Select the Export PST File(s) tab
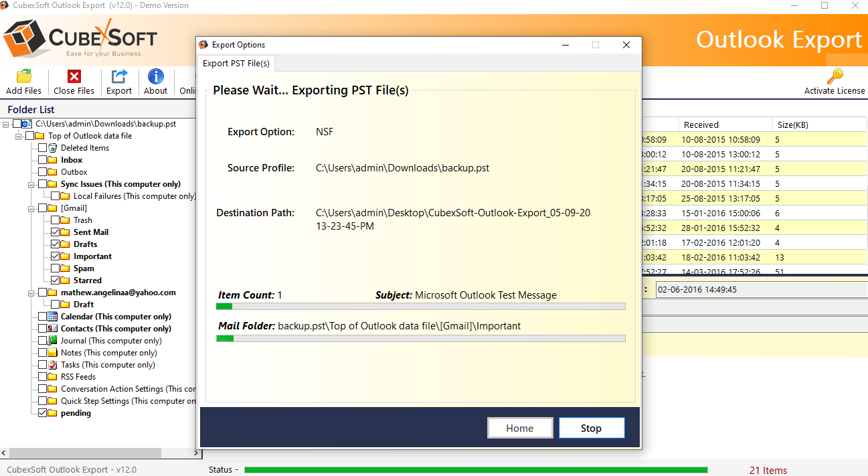 tap(236, 64)
